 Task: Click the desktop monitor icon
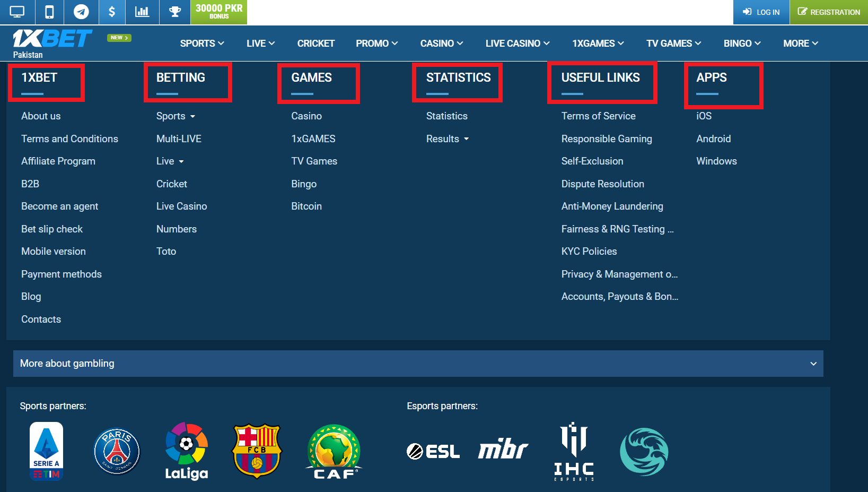coord(17,12)
